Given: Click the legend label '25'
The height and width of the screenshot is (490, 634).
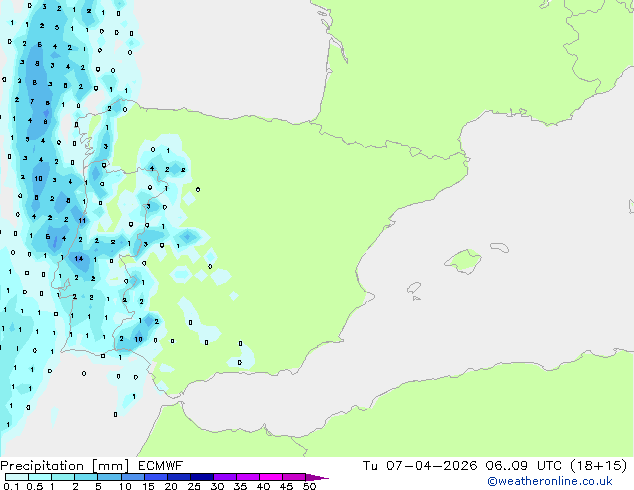Looking at the screenshot, I should coord(194,486).
